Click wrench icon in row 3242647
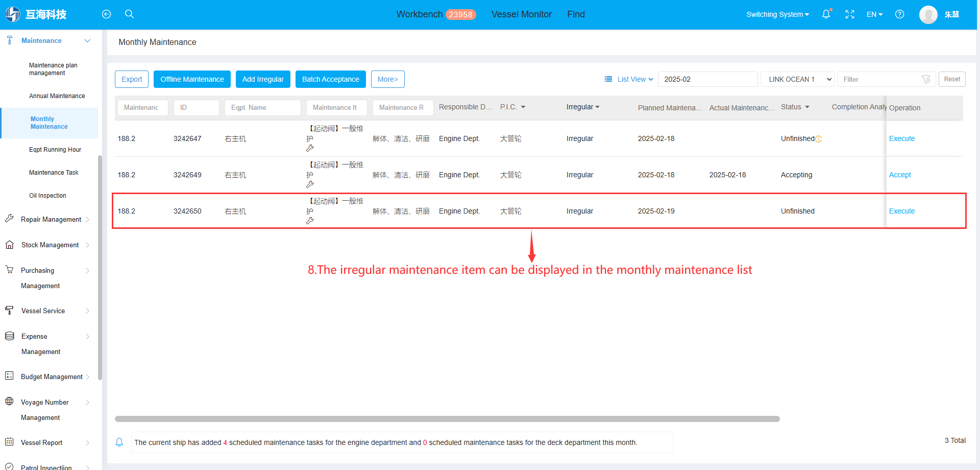This screenshot has height=470, width=980. click(310, 148)
